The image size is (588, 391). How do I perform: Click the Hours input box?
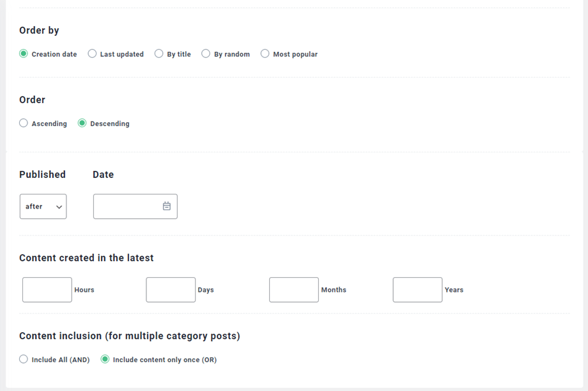click(47, 290)
